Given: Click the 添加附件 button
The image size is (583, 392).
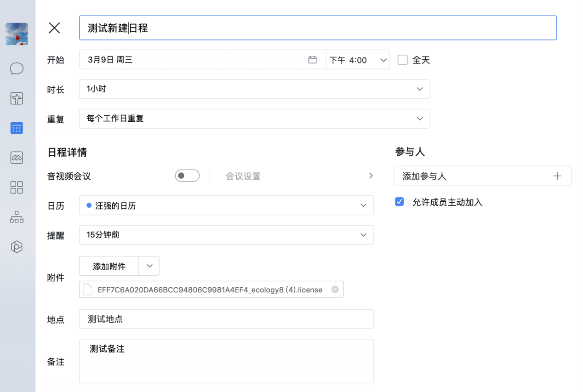Looking at the screenshot, I should [109, 266].
